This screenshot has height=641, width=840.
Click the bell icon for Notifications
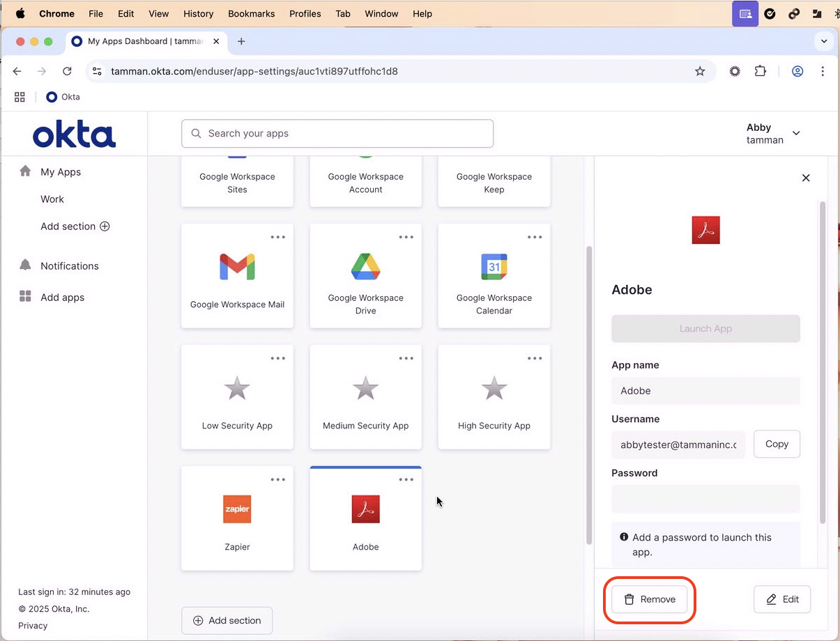click(x=25, y=265)
